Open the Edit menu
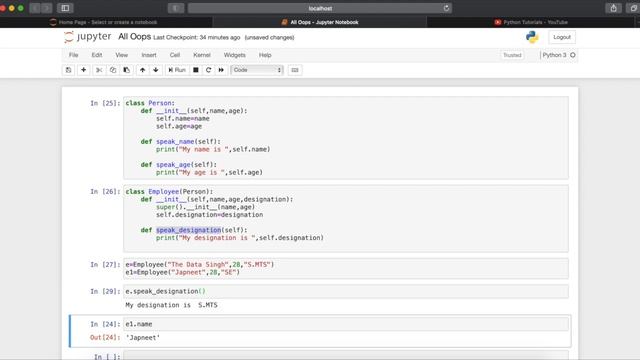 point(97,55)
